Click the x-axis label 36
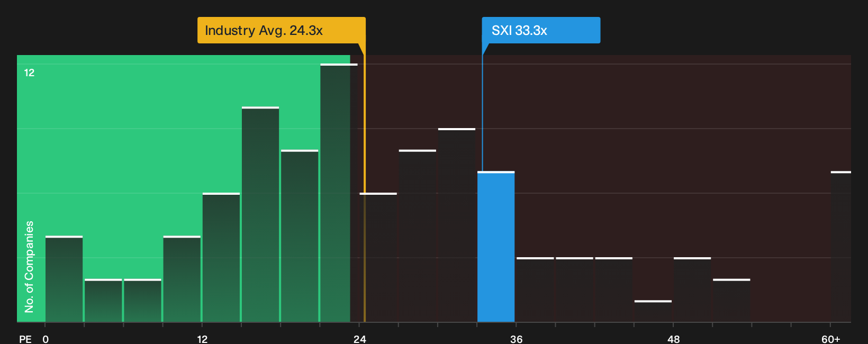 click(x=517, y=339)
